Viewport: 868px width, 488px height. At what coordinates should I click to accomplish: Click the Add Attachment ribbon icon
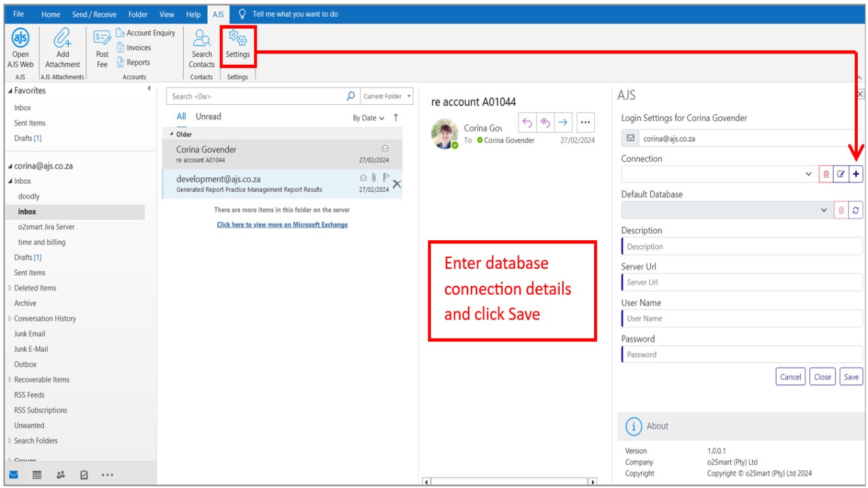(x=62, y=49)
